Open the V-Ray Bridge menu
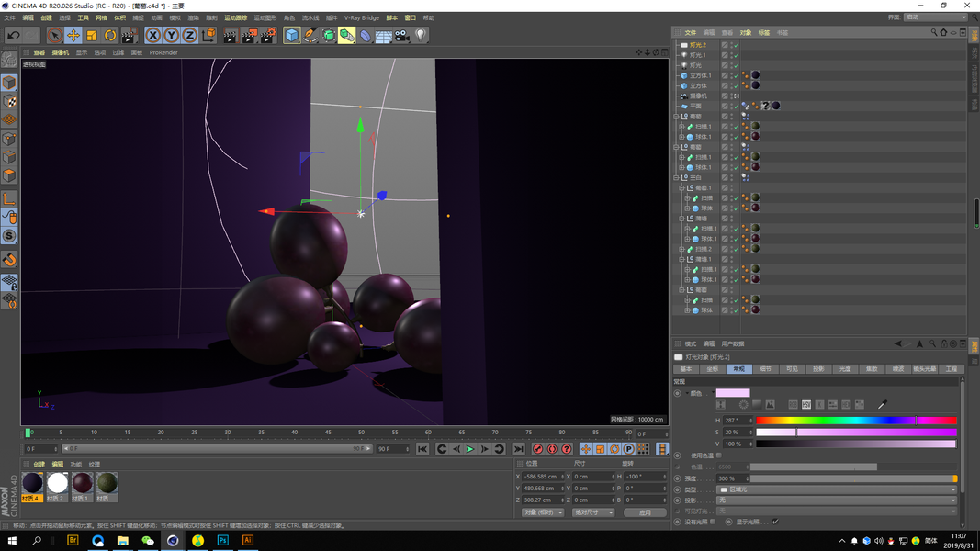Screen dimensions: 980x551 pyautogui.click(x=361, y=17)
